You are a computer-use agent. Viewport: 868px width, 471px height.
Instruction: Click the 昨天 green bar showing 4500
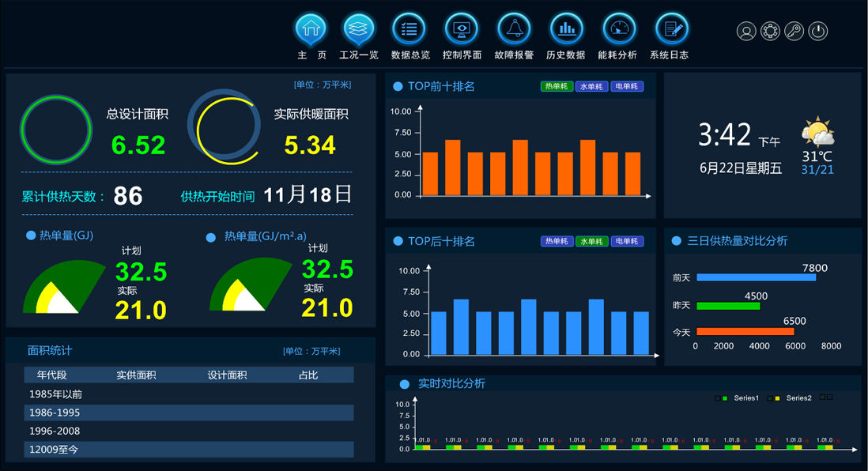point(727,306)
